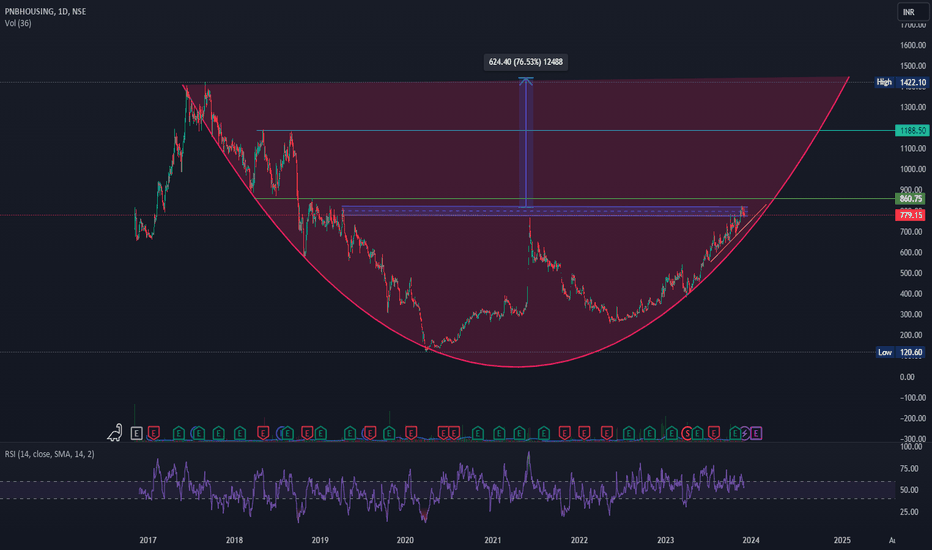Select the green 860.75 price label
This screenshot has height=550, width=932.
(911, 199)
